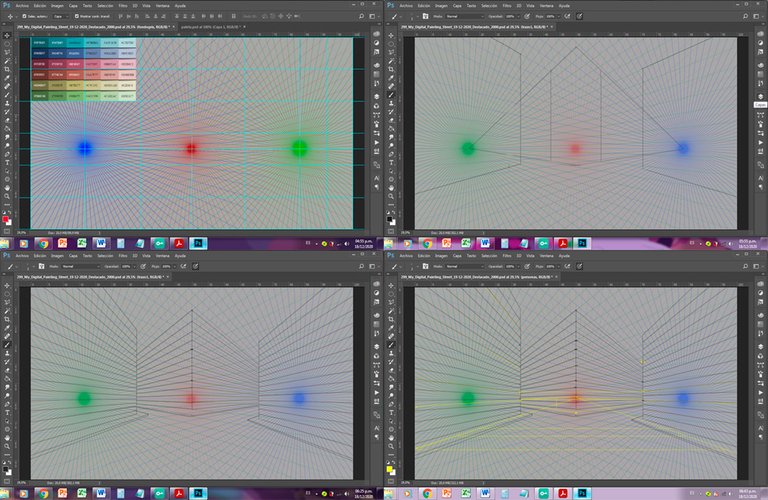
Task: Select the Crop tool in top-left window
Action: [x=7, y=69]
